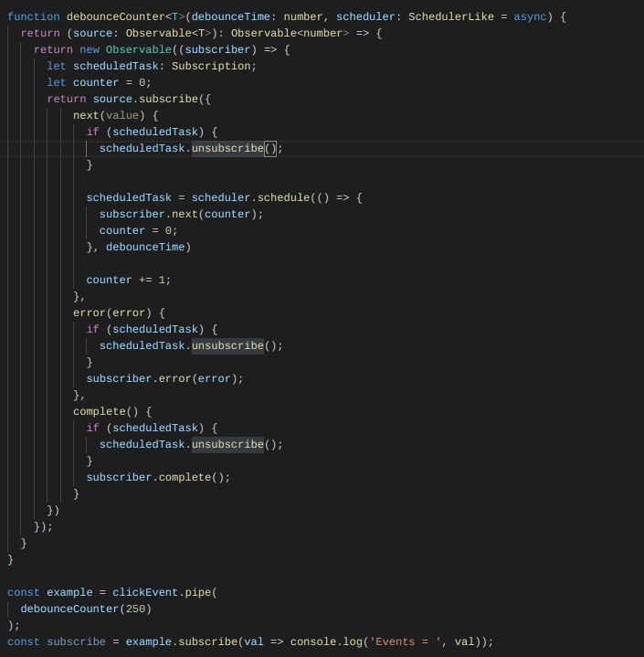The width and height of the screenshot is (644, 657).
Task: Click the '(subscriber)' arrow function parameter
Action: [217, 49]
